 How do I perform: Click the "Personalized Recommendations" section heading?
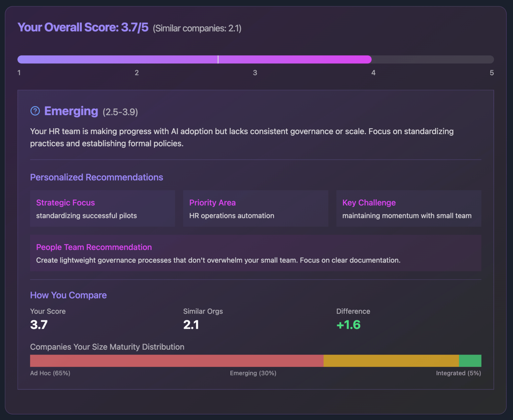(x=96, y=177)
